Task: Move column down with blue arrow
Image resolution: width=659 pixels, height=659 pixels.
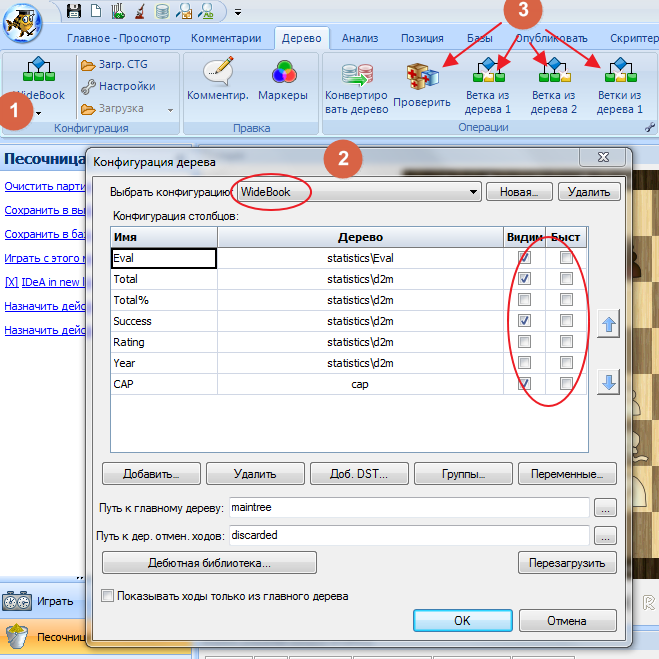Action: 609,381
